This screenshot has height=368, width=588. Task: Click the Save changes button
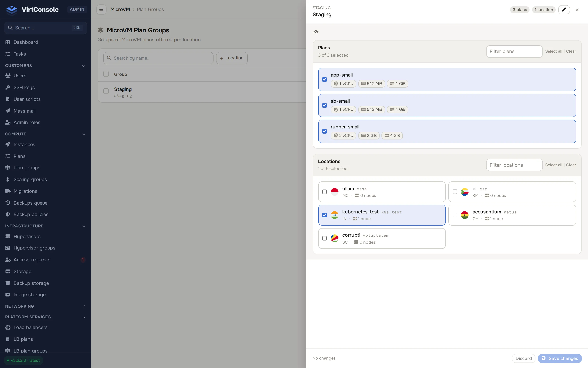pyautogui.click(x=560, y=358)
